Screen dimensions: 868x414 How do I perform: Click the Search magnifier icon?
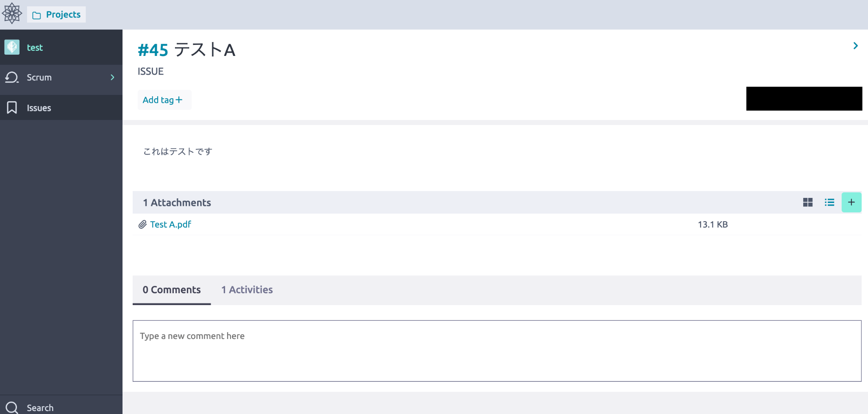12,408
